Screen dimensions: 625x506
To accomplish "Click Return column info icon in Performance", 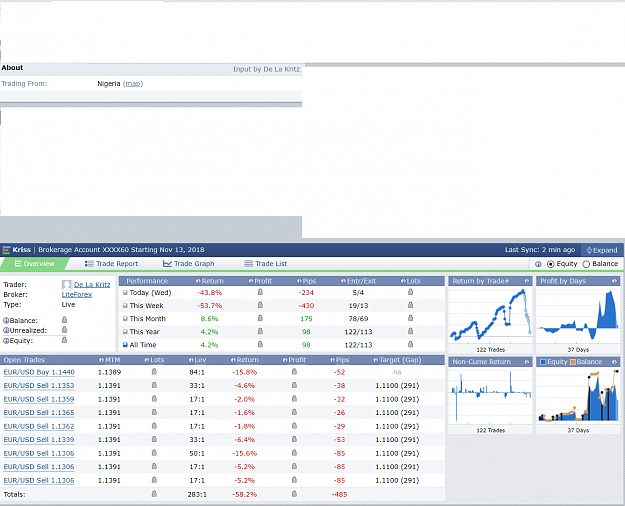I will tap(198, 281).
